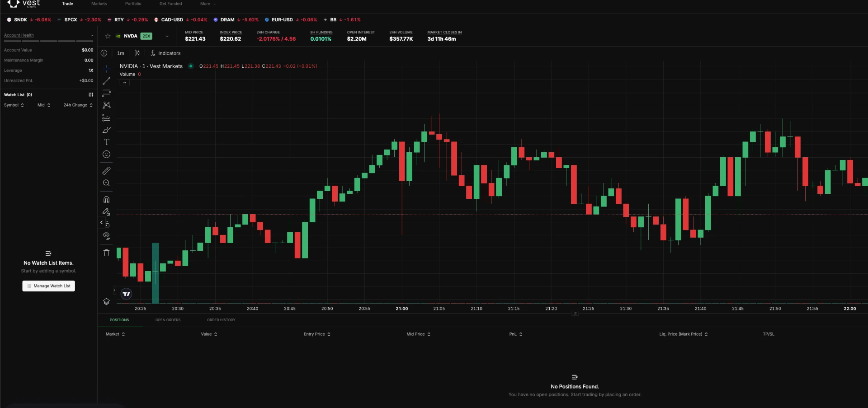The image size is (868, 408).
Task: Click the Market Closes In label
Action: pos(444,33)
